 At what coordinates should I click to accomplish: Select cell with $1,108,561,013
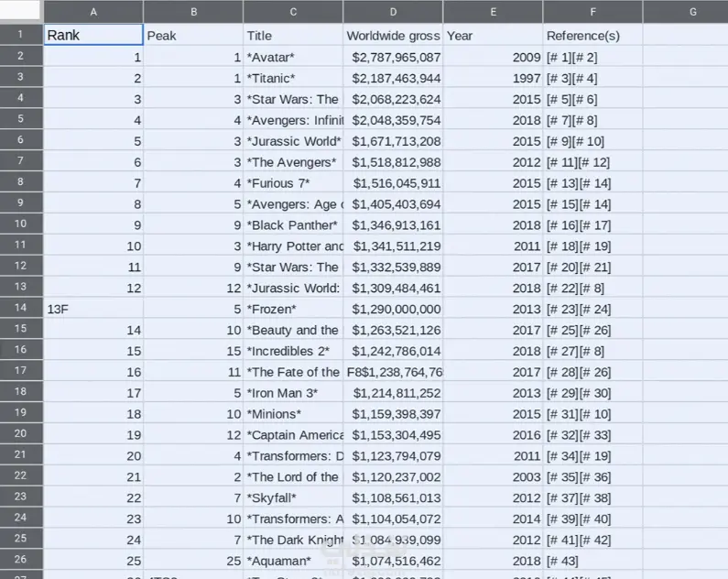pos(393,497)
